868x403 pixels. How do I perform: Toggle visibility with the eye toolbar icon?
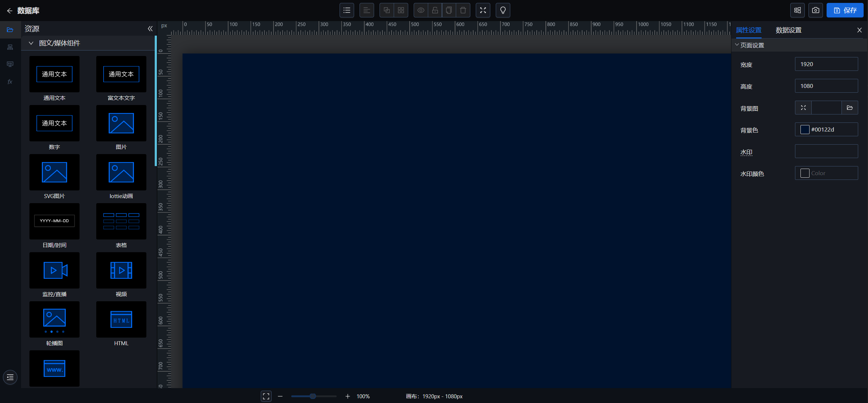[421, 10]
